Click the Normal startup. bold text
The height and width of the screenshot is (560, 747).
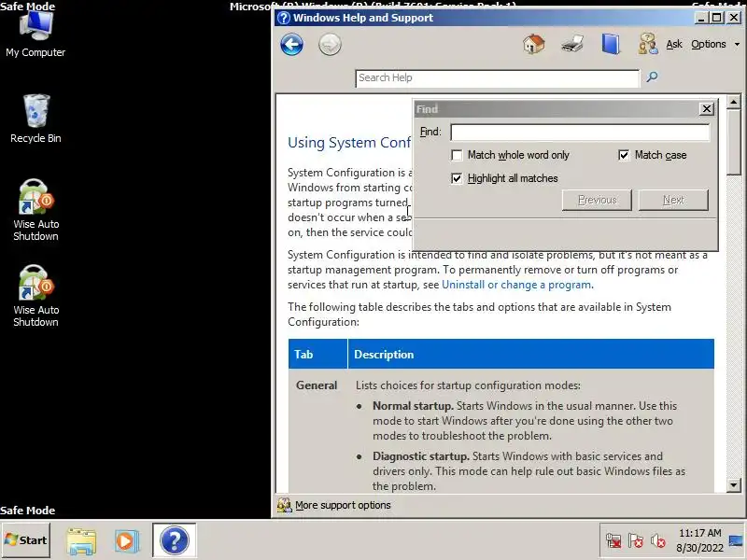(413, 406)
